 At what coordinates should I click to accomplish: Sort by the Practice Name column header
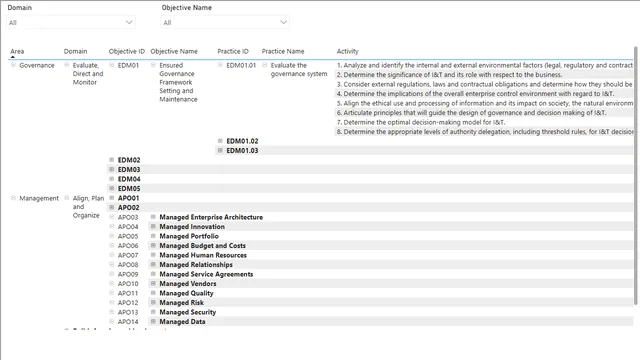[x=283, y=51]
